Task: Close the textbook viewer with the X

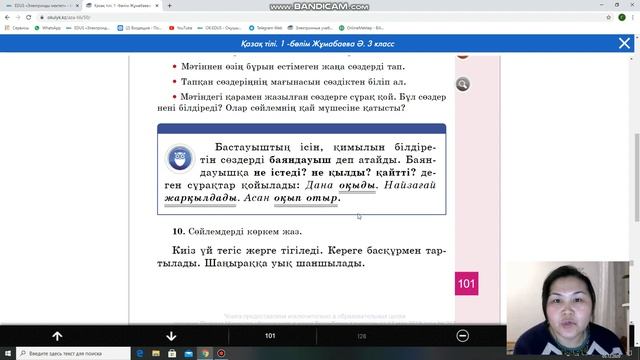Action: point(624,43)
